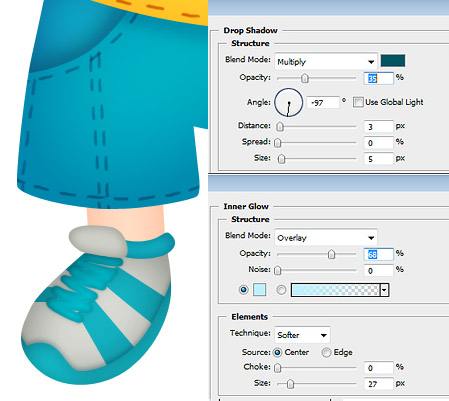
Task: Click the Inner Glow Size field showing 27
Action: click(x=378, y=384)
